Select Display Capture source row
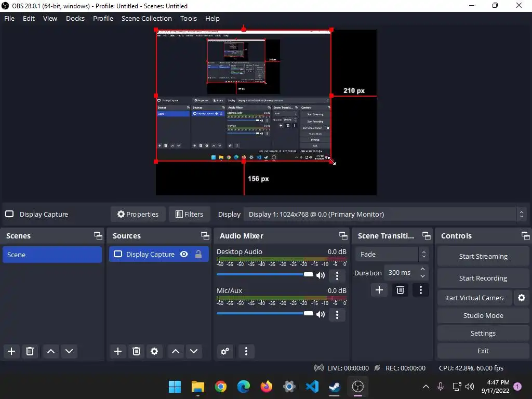Screen dimensions: 532x399 point(159,255)
